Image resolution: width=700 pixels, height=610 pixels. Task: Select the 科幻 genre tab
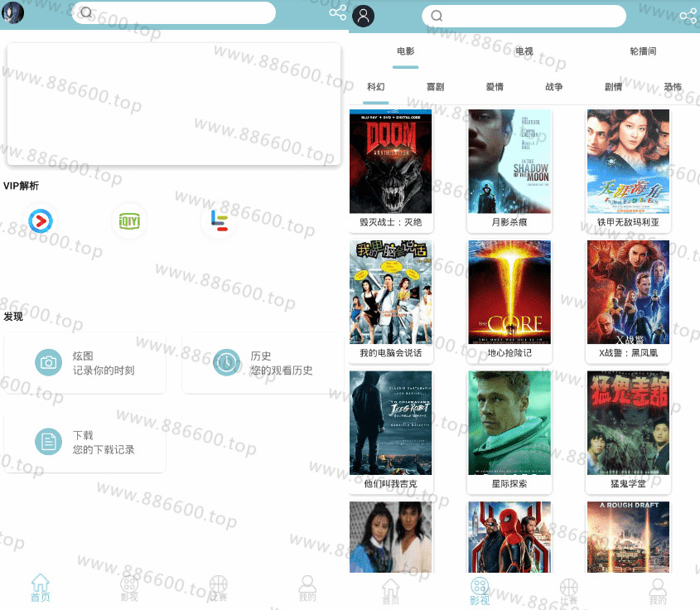(375, 87)
